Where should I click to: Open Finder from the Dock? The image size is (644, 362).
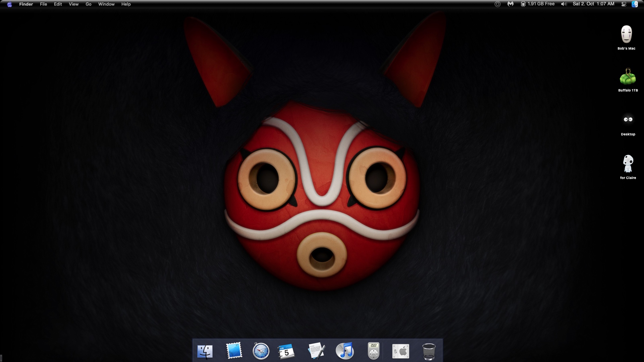(x=205, y=351)
